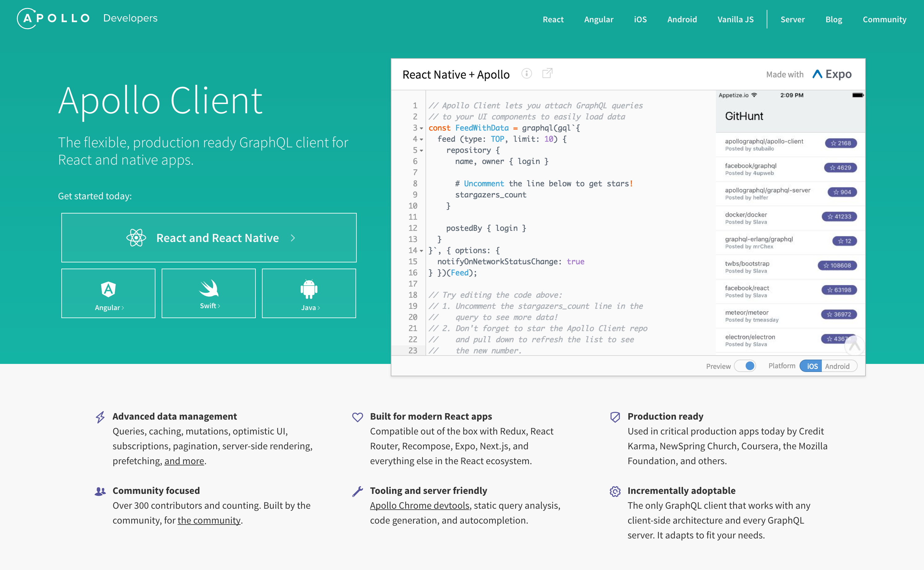Click the Expo logo

click(x=832, y=74)
